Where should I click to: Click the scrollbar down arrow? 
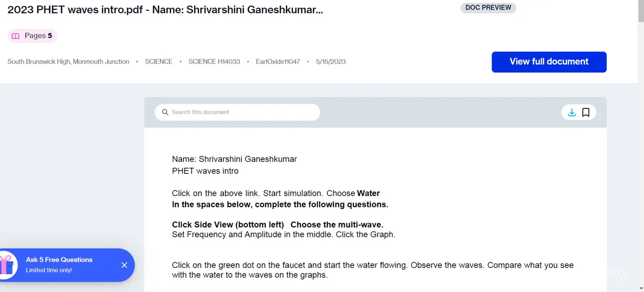[641, 288]
